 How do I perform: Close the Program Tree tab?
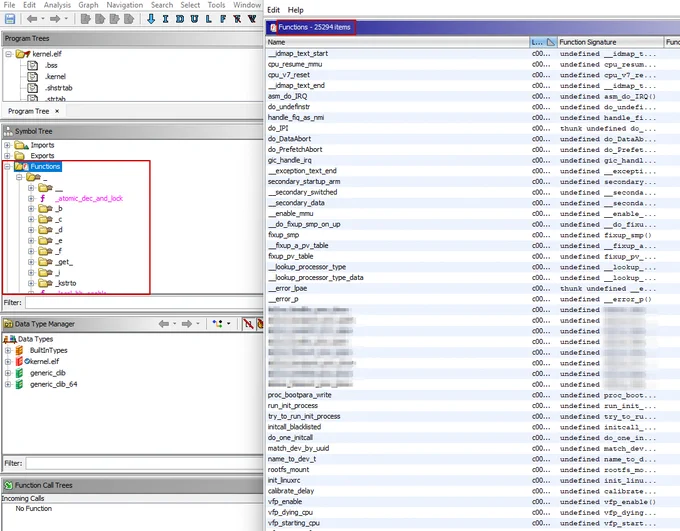tap(57, 111)
